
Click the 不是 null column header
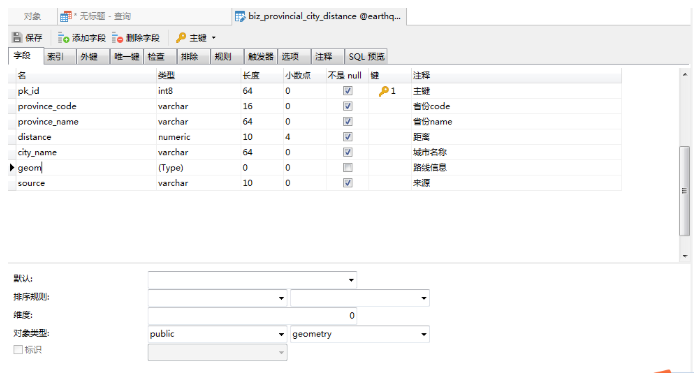tap(347, 75)
